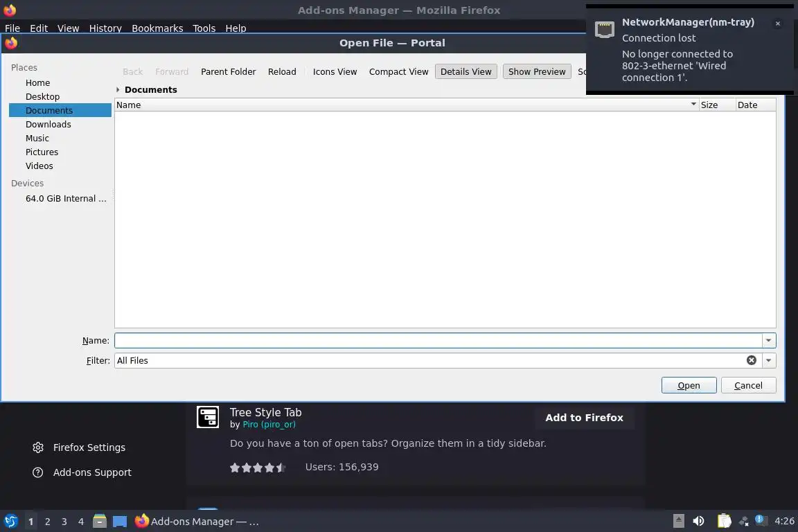
Task: Click the ethernet icon in the notification
Action: (x=605, y=29)
